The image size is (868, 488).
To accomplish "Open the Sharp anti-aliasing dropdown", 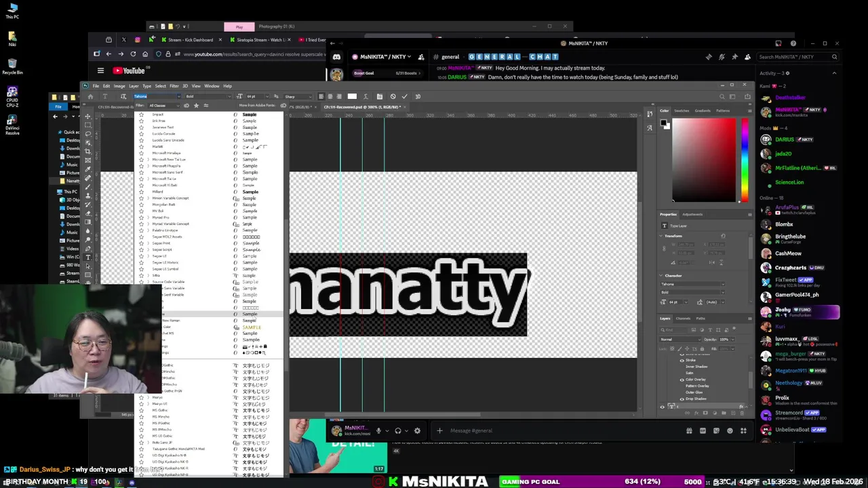I will click(x=311, y=96).
